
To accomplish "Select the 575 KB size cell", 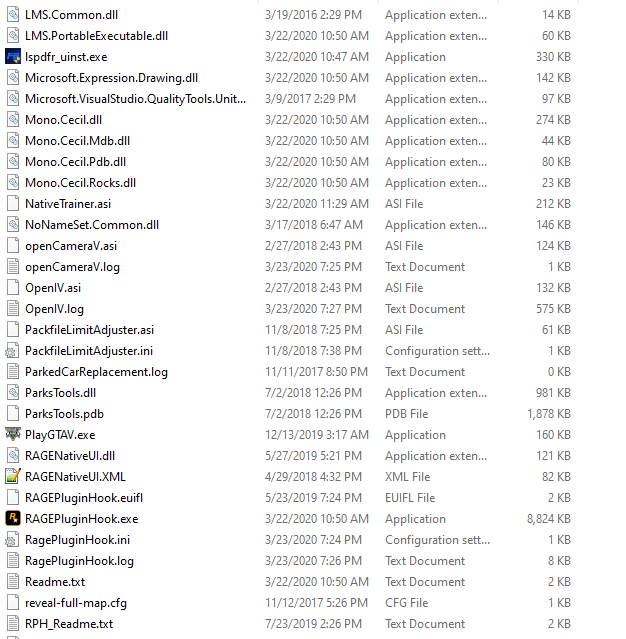I will point(553,308).
